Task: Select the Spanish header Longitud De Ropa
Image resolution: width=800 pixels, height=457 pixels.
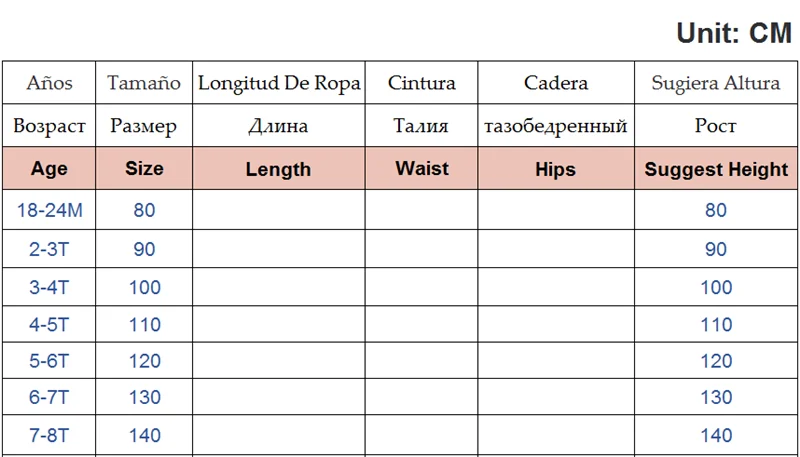Action: coord(279,83)
